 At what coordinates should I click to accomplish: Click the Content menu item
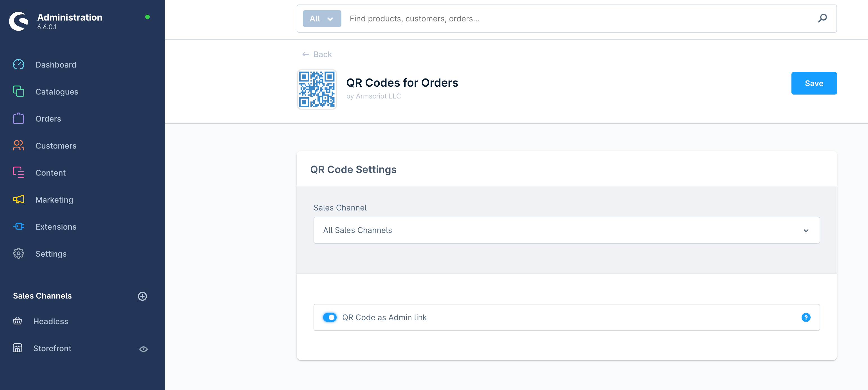[x=51, y=172]
